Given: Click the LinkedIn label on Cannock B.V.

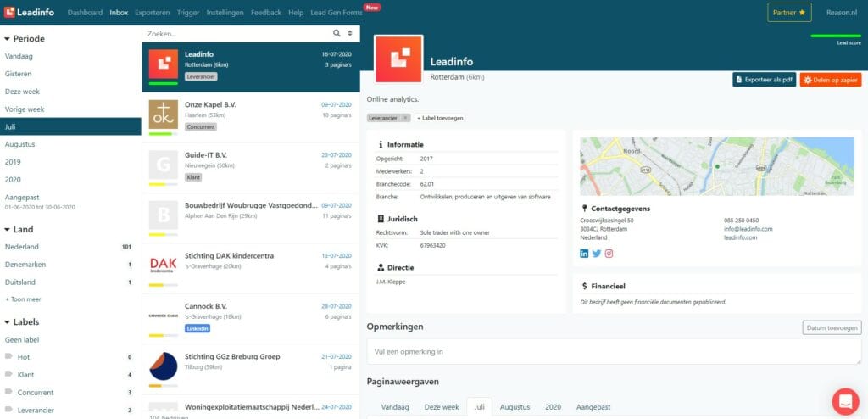Looking at the screenshot, I should click(x=198, y=328).
